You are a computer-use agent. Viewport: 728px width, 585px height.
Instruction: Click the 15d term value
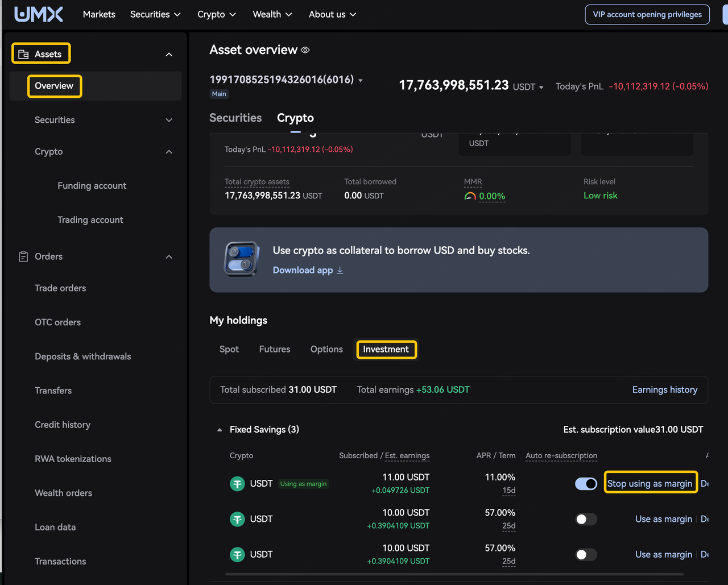click(x=509, y=491)
